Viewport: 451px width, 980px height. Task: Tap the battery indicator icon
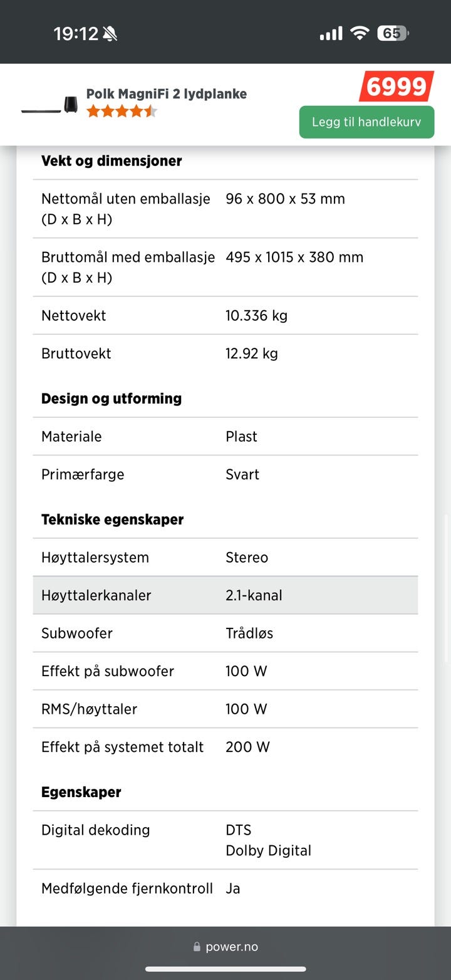[x=392, y=33]
